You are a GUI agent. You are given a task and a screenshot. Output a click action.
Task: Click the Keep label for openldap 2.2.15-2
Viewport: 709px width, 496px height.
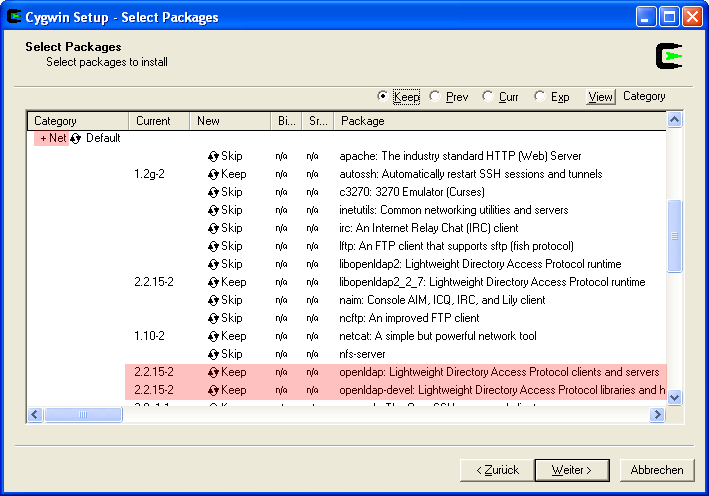233,373
